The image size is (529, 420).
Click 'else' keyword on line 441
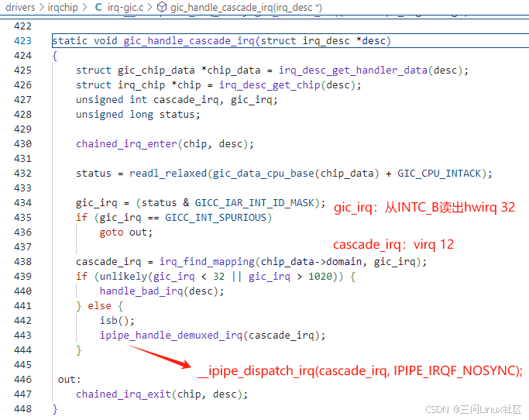[x=99, y=306]
